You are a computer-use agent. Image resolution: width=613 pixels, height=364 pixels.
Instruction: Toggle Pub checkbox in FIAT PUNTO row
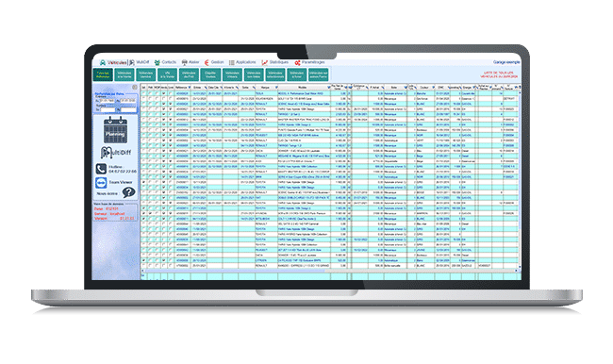click(x=150, y=130)
